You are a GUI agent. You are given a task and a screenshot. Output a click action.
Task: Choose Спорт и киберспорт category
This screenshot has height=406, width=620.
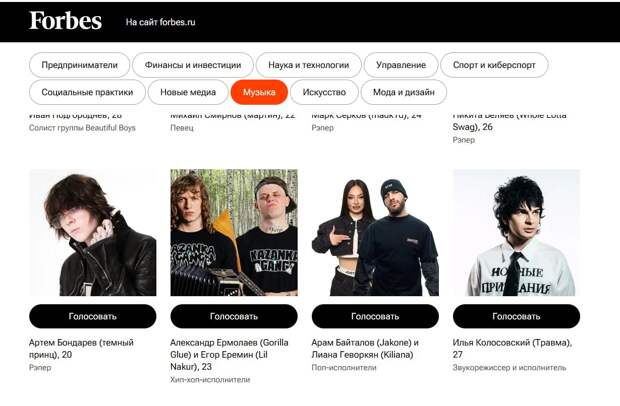494,65
